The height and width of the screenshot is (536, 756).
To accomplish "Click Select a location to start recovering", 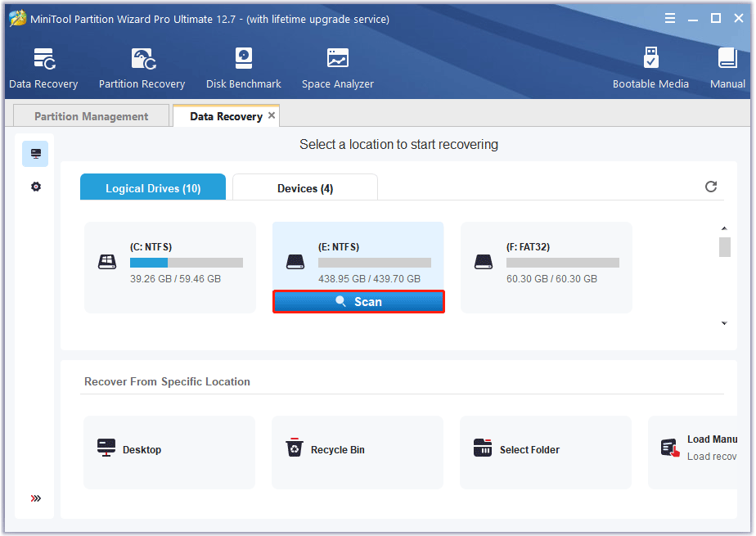I will point(398,144).
